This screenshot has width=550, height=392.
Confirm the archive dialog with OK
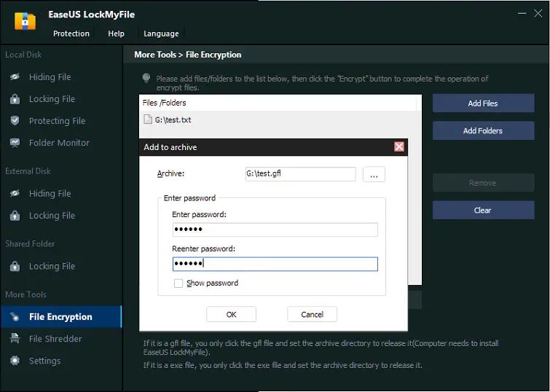point(231,314)
